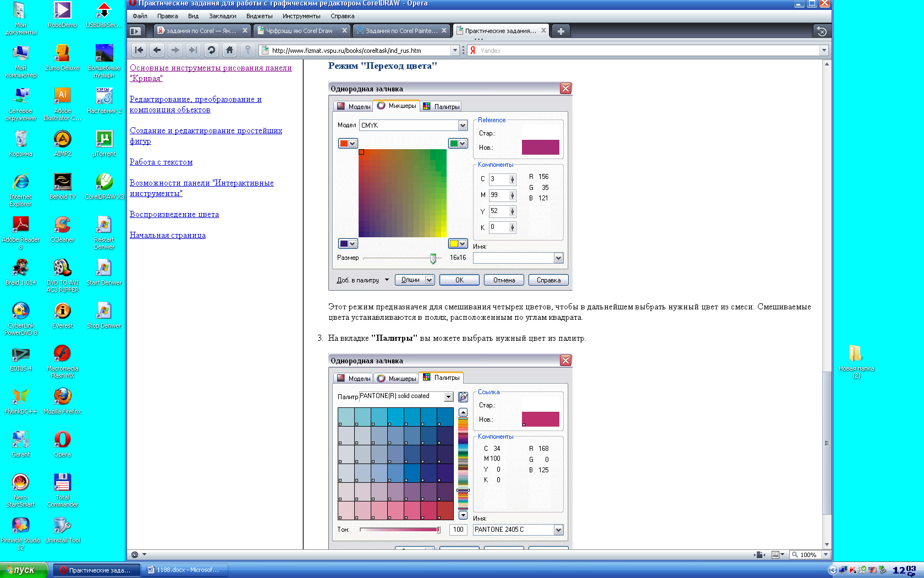Open the AIMP2 desktop shortcut

point(62,143)
